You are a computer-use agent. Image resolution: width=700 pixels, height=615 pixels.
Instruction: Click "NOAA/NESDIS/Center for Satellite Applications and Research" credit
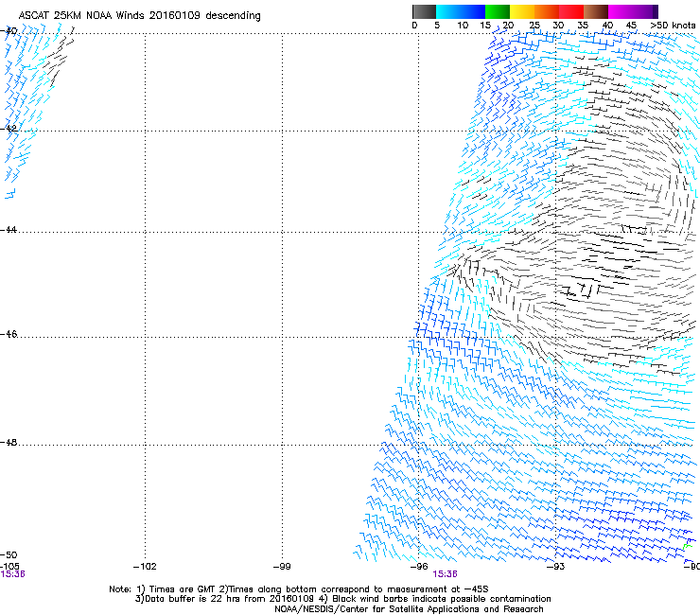(x=409, y=609)
